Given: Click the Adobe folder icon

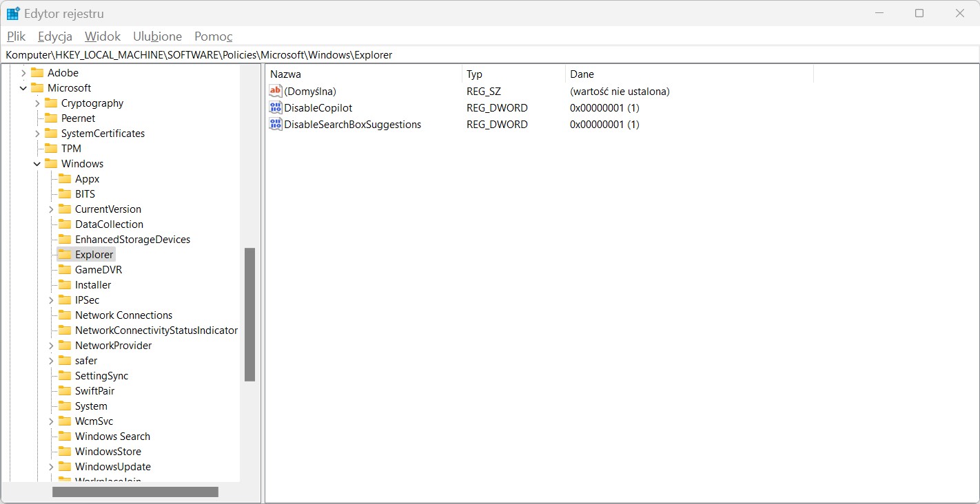Looking at the screenshot, I should [37, 73].
